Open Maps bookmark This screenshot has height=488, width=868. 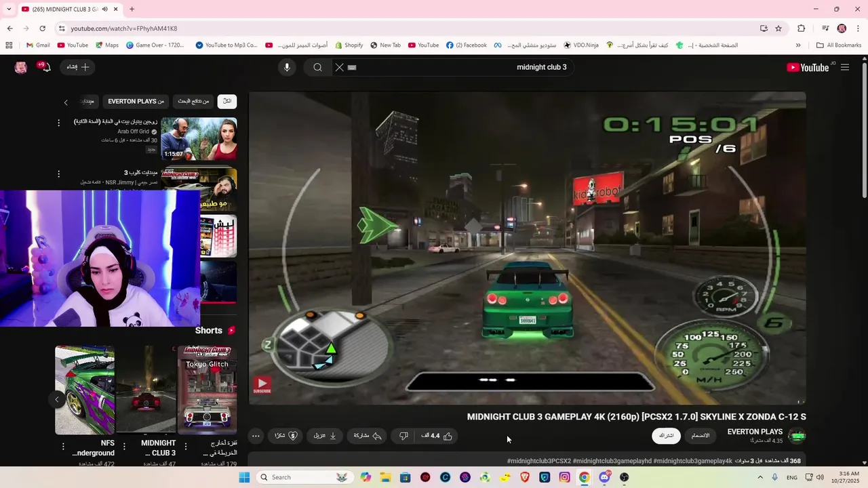pos(107,45)
